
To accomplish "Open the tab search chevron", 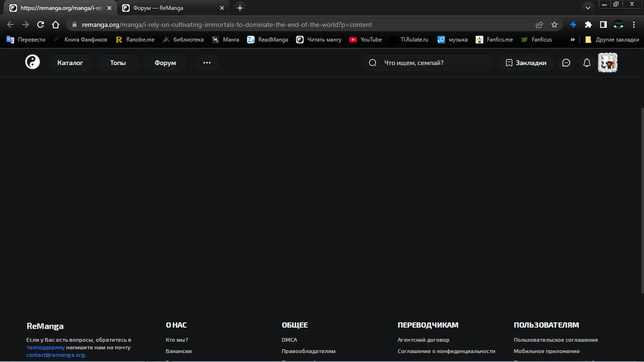I will [588, 8].
